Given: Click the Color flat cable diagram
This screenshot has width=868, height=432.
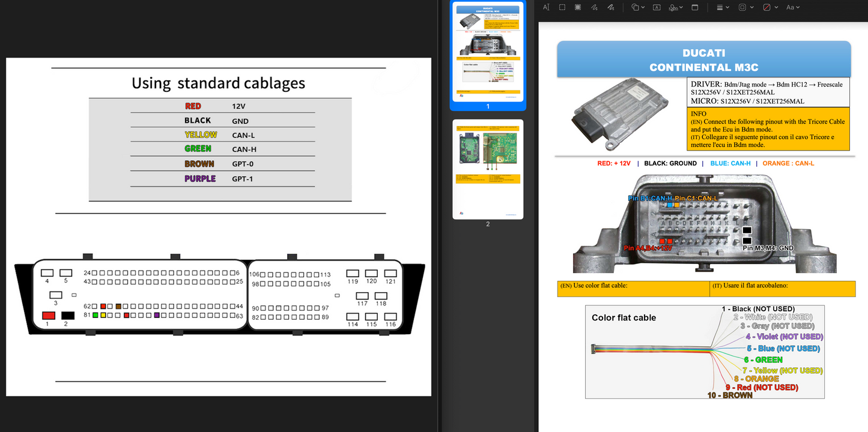Looking at the screenshot, I should coord(705,352).
